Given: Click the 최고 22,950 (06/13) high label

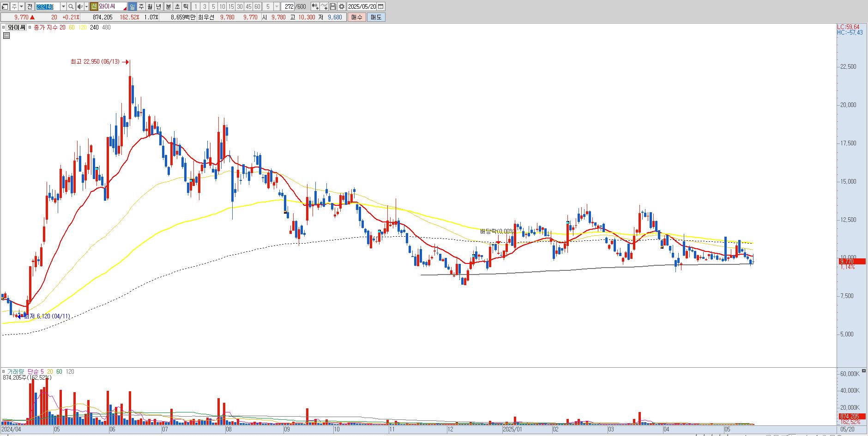Looking at the screenshot, I should (x=95, y=62).
